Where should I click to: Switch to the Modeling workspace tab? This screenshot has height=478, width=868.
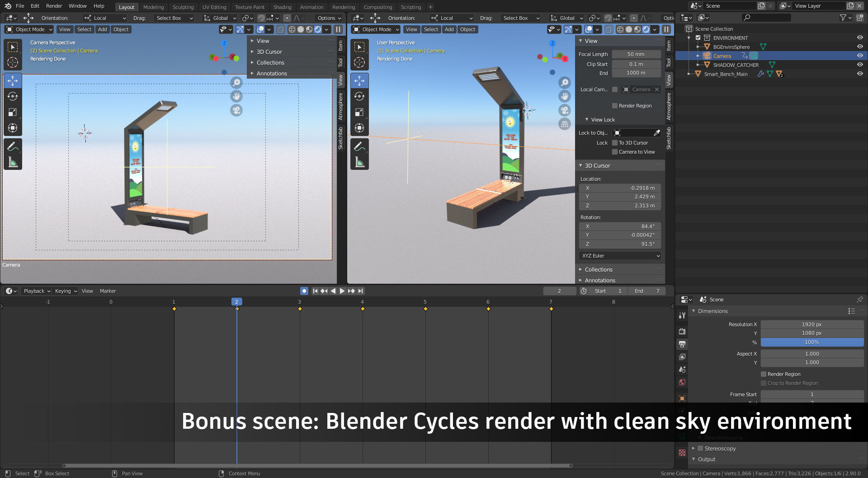pyautogui.click(x=154, y=7)
